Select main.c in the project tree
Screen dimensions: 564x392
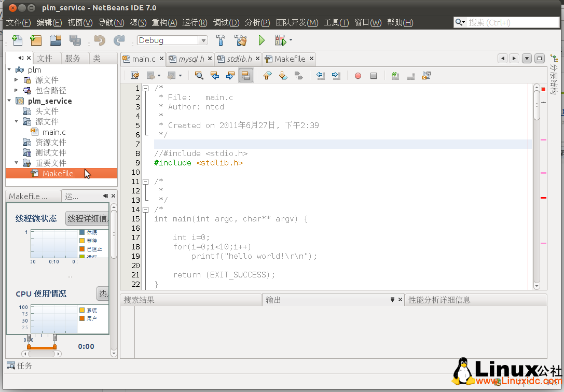point(54,132)
